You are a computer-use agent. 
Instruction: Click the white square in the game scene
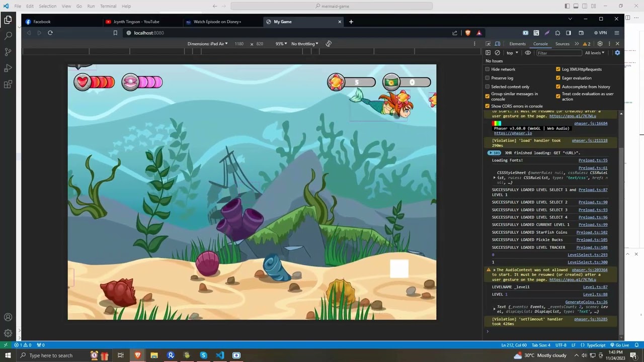point(399,268)
